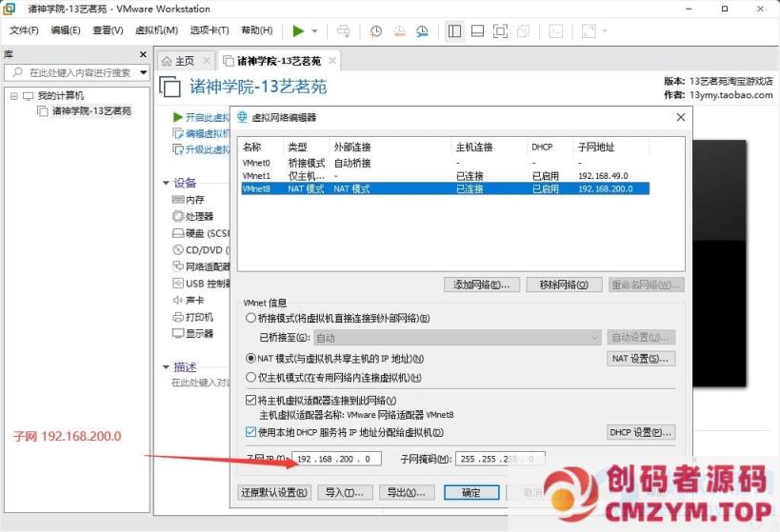Click the 显示器 device icon

coord(178,333)
